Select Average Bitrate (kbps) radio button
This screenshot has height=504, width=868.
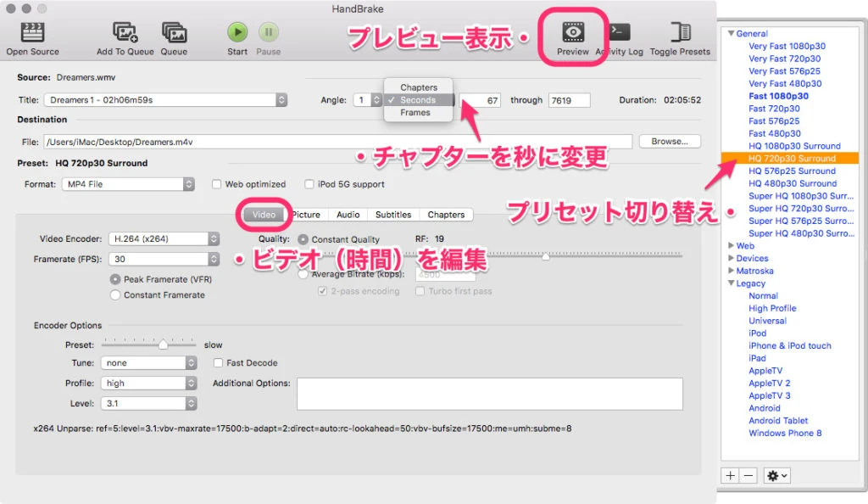(x=303, y=274)
